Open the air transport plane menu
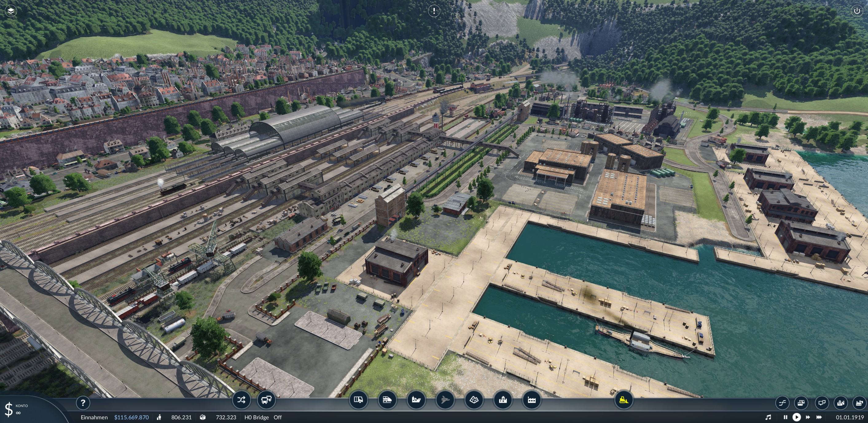Screen dimensions: 868x423 (x=445, y=400)
